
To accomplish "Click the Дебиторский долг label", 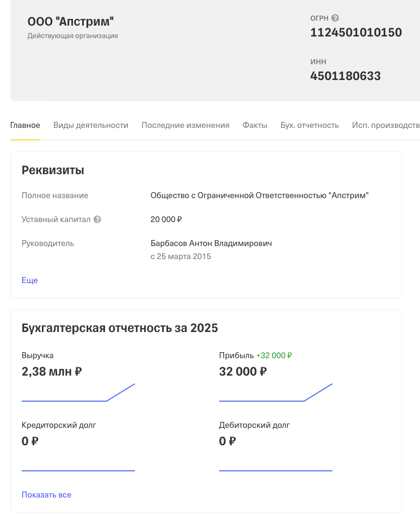I will [x=255, y=425].
